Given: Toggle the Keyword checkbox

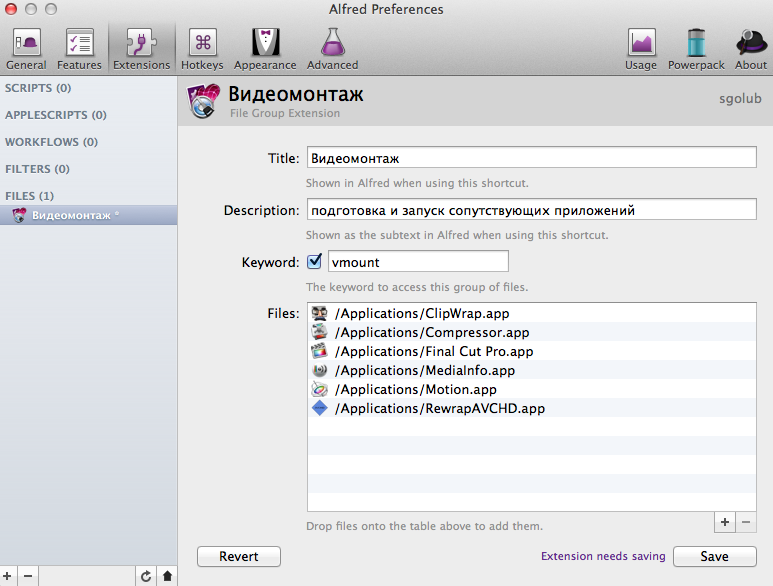Looking at the screenshot, I should [314, 261].
